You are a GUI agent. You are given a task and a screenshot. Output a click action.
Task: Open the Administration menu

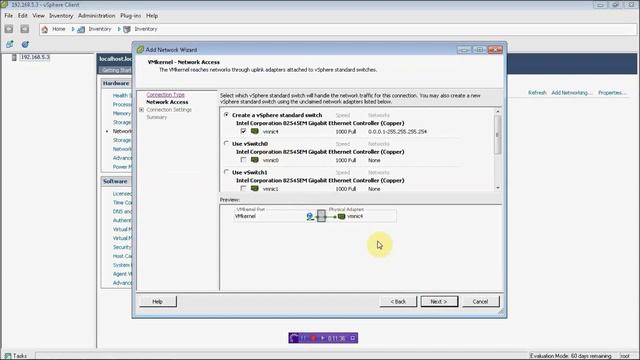pyautogui.click(x=96, y=16)
